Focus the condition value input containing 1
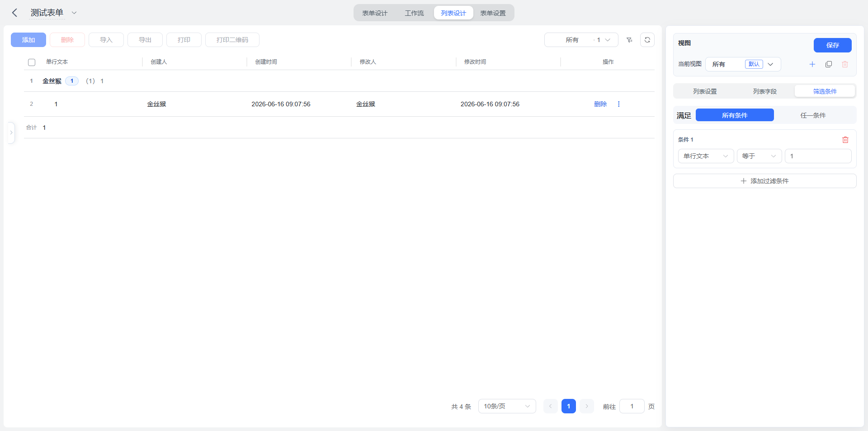 coord(818,156)
